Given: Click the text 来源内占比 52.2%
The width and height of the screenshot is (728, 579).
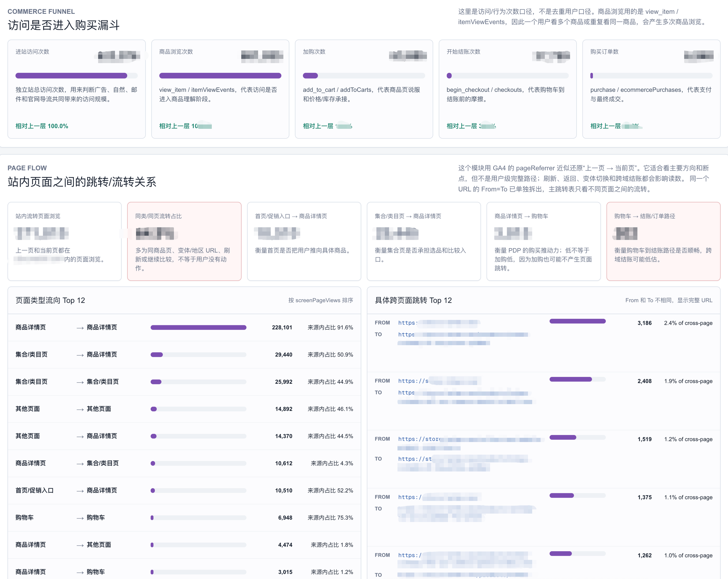Looking at the screenshot, I should click(x=330, y=490).
